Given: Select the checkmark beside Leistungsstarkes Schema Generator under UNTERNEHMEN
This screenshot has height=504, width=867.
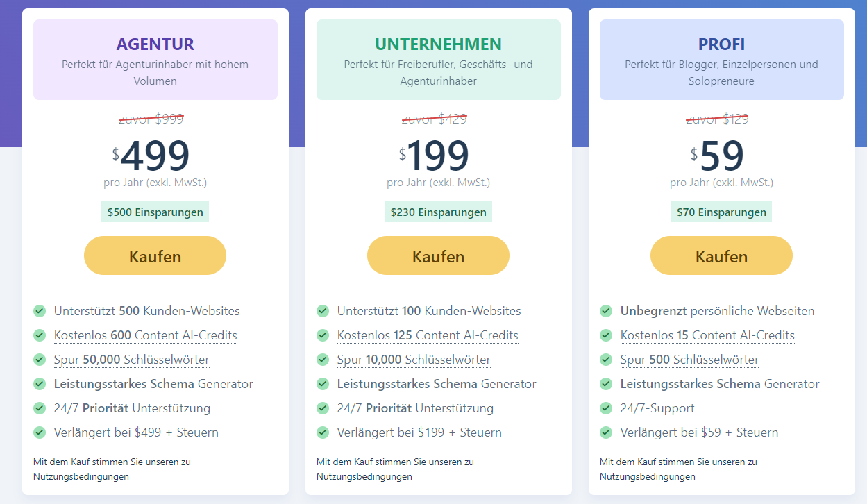Looking at the screenshot, I should (x=323, y=384).
